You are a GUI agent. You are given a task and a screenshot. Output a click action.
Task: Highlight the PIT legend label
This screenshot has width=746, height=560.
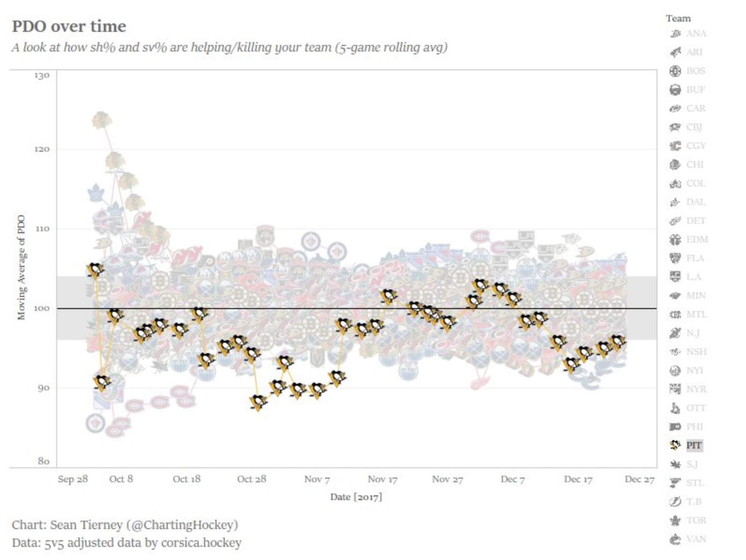click(694, 445)
